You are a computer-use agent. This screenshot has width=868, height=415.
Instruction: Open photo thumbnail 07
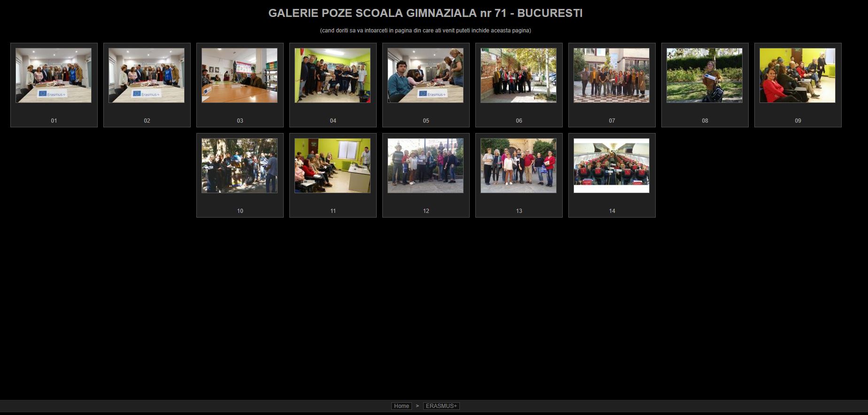tap(612, 75)
